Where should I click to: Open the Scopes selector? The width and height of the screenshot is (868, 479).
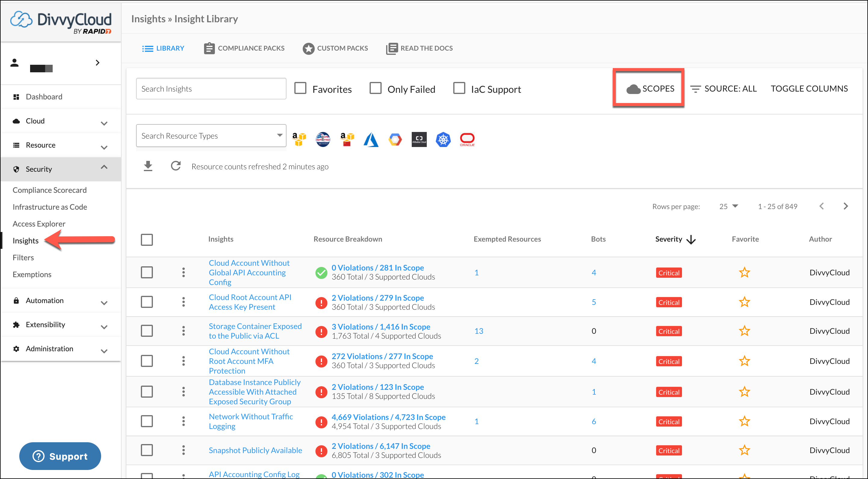coord(650,89)
